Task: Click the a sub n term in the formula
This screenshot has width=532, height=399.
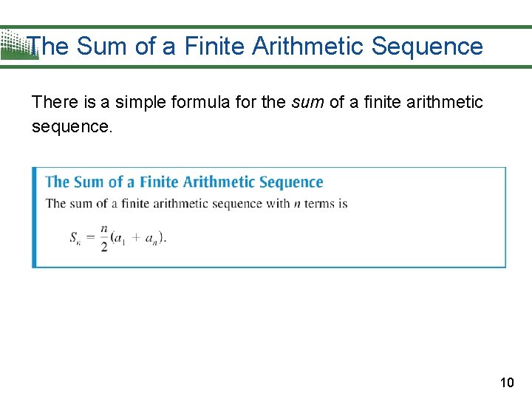Action: (x=151, y=237)
